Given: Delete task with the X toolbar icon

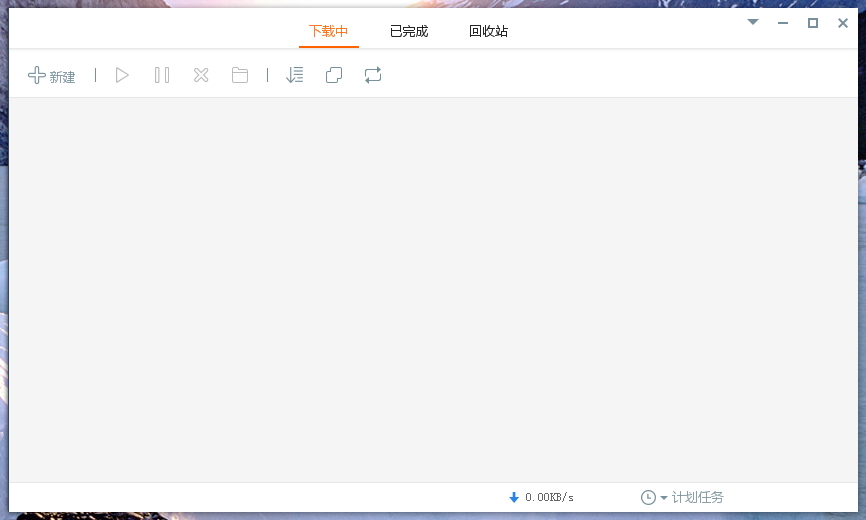Looking at the screenshot, I should [x=201, y=75].
